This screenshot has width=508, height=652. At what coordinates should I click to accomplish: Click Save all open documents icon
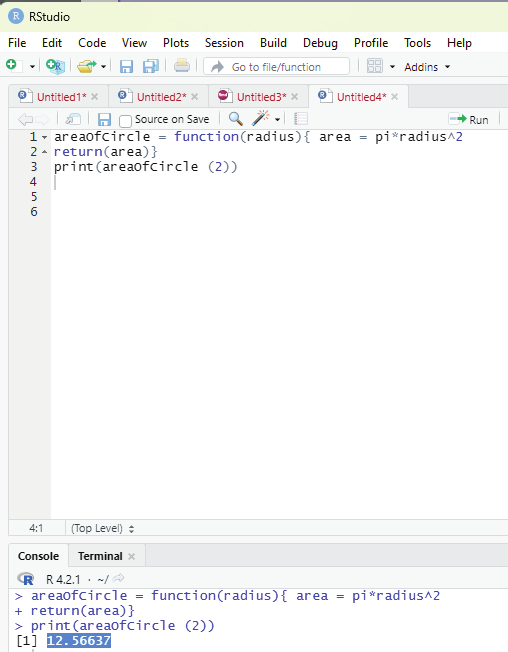151,67
